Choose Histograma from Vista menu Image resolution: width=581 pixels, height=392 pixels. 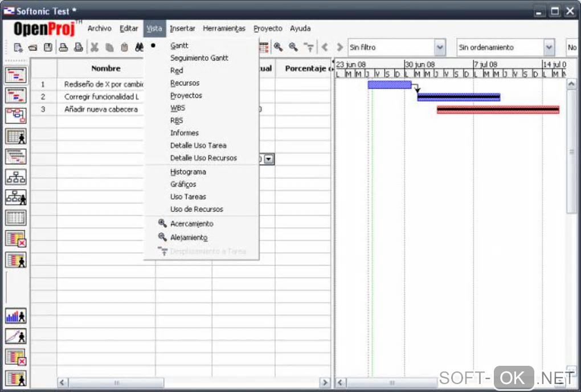(201, 172)
